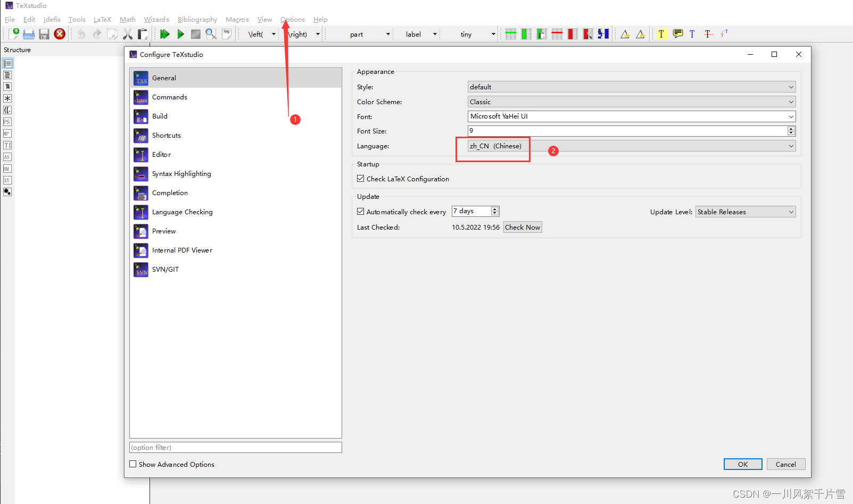The image size is (853, 504).
Task: Open the \left( delimiter dropdown in toolbar
Action: click(262, 34)
